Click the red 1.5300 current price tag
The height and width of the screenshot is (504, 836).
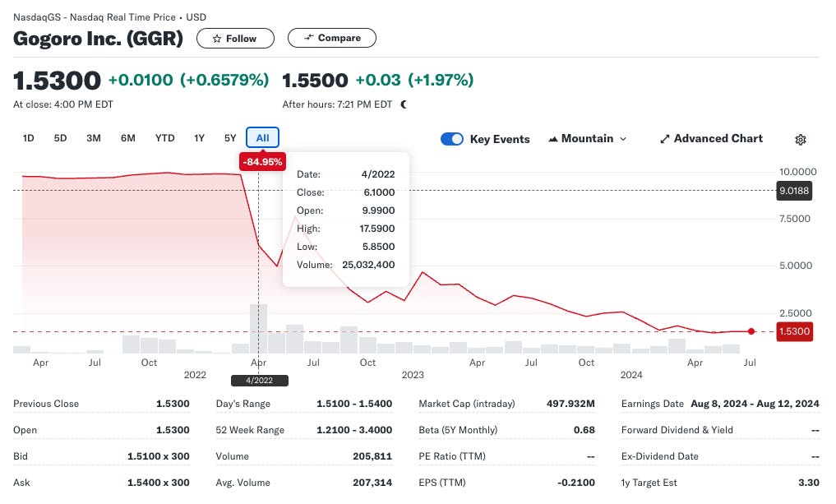coord(794,331)
